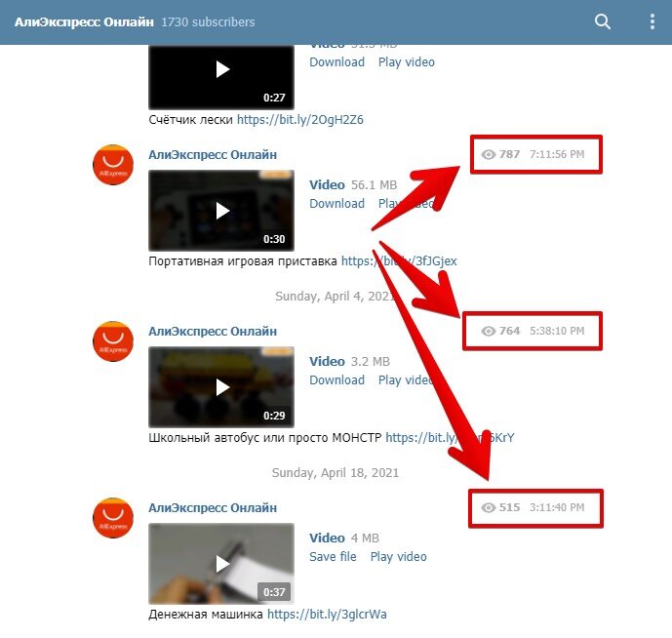
Task: Click Play video for the 4 MB video
Action: click(399, 557)
